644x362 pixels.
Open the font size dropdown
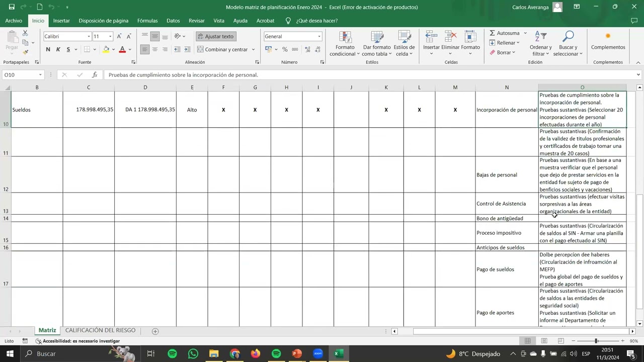pyautogui.click(x=110, y=36)
